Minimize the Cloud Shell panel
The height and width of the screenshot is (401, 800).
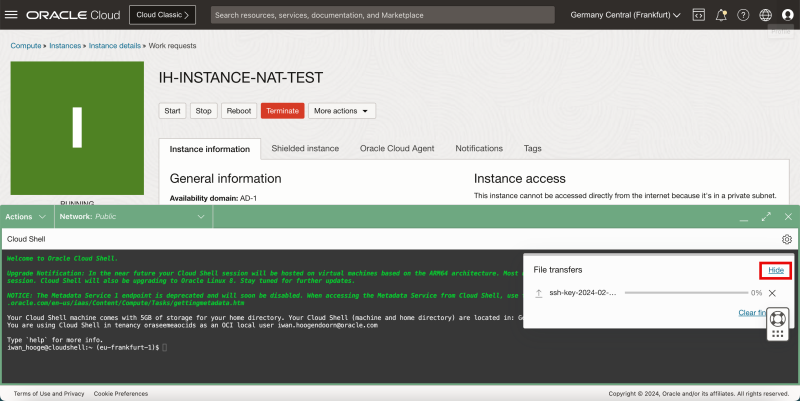pos(744,218)
